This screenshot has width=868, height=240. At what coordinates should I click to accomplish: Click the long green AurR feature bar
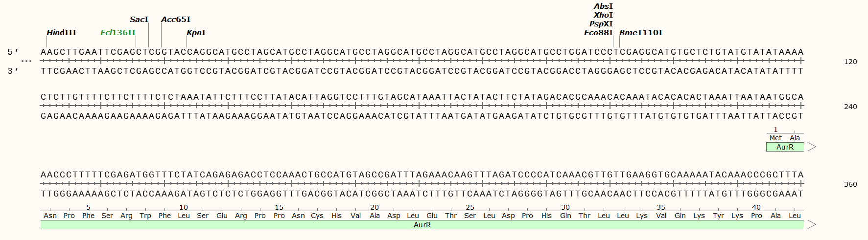[422, 225]
